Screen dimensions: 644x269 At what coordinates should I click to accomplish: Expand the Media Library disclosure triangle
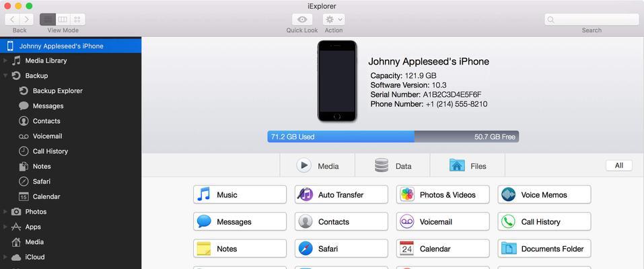pos(5,61)
